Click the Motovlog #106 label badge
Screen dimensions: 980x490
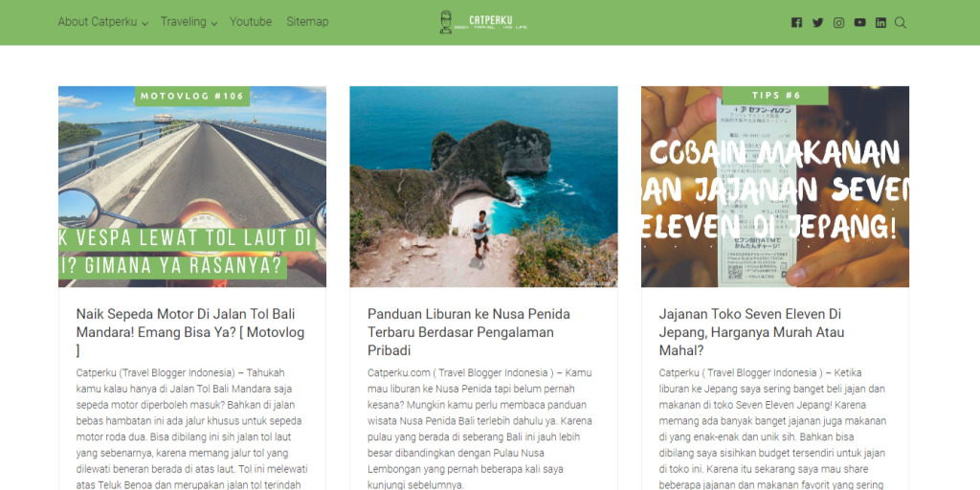(192, 97)
